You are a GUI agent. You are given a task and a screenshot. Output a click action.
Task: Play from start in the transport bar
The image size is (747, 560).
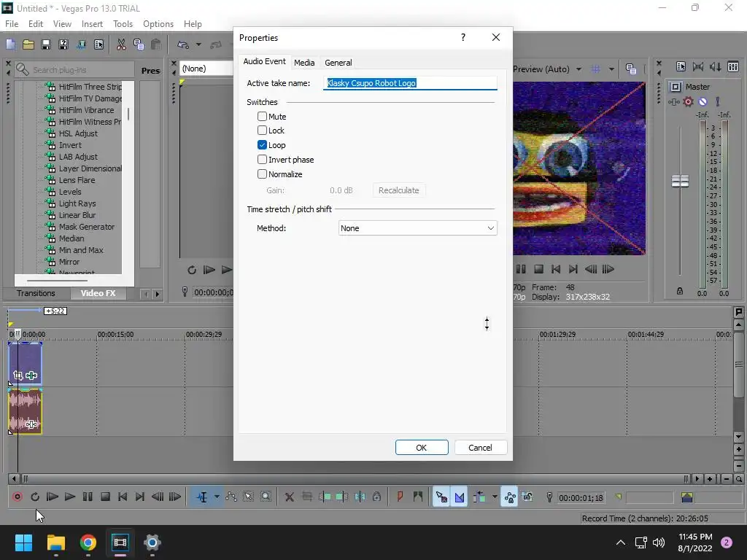(53, 497)
